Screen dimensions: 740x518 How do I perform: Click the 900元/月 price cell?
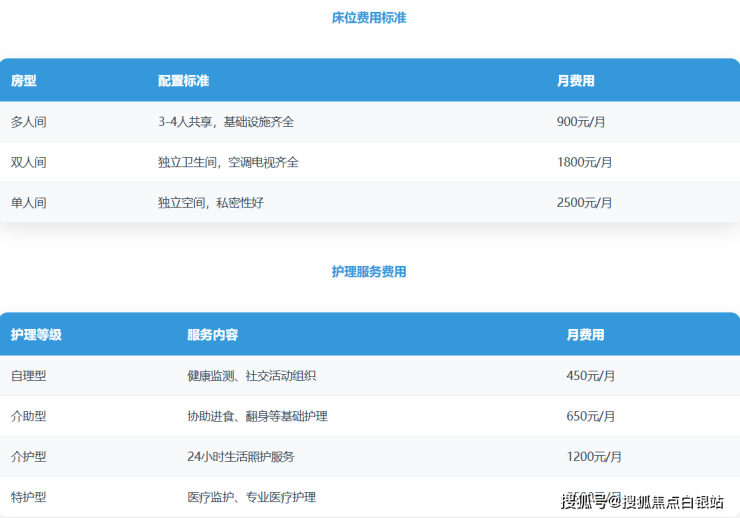(581, 122)
